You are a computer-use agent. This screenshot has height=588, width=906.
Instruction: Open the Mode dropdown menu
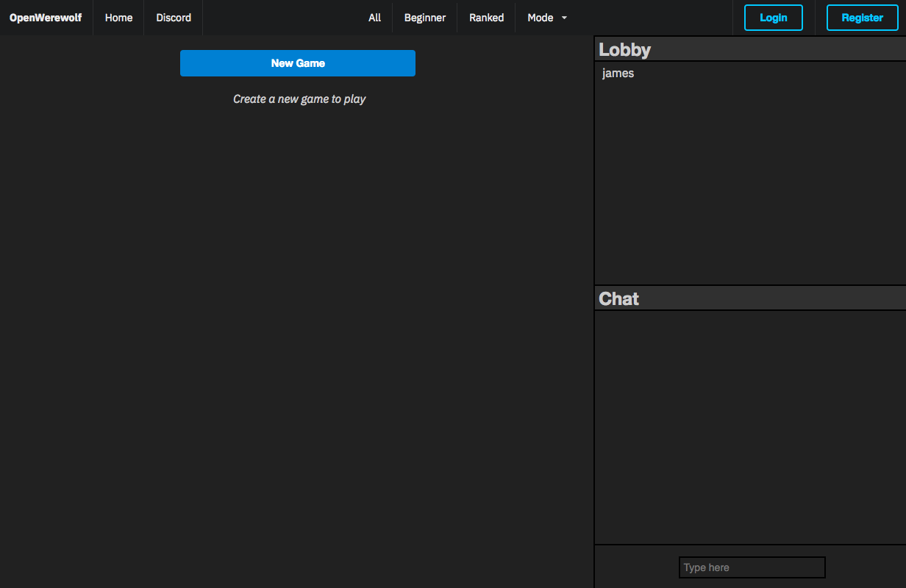pos(541,18)
